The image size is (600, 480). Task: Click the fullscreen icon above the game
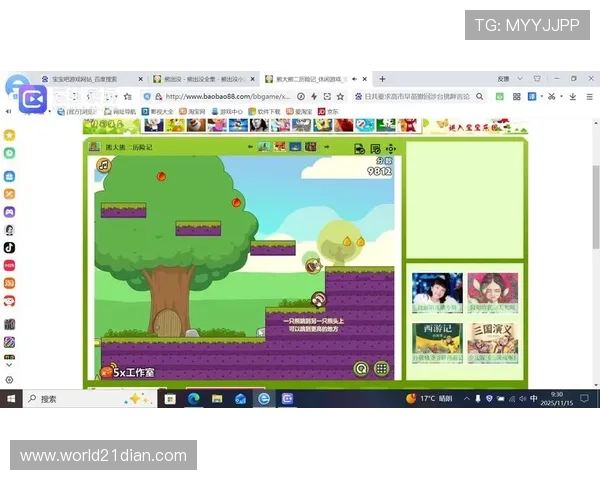[390, 148]
